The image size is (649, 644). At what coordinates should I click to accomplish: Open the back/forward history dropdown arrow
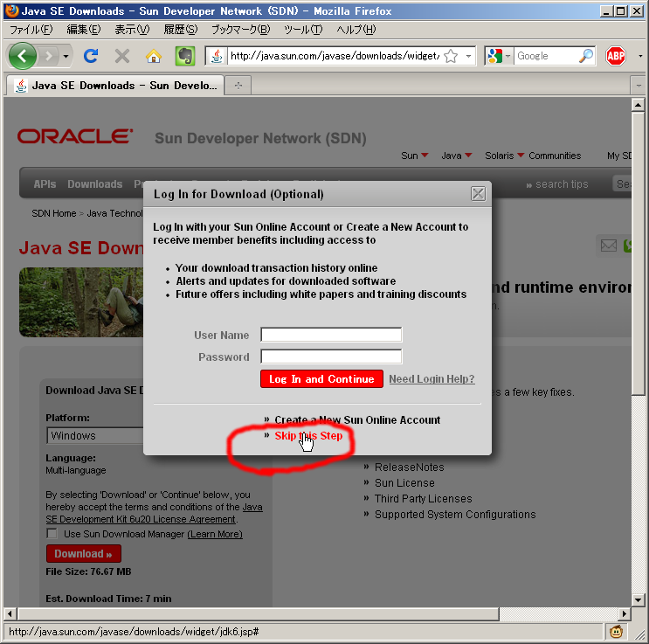66,56
